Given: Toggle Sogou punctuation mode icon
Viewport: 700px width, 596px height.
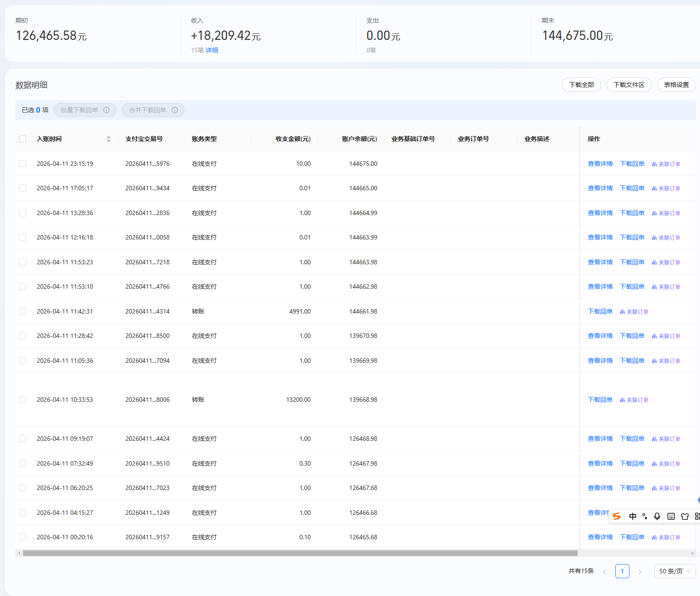Looking at the screenshot, I should point(645,516).
